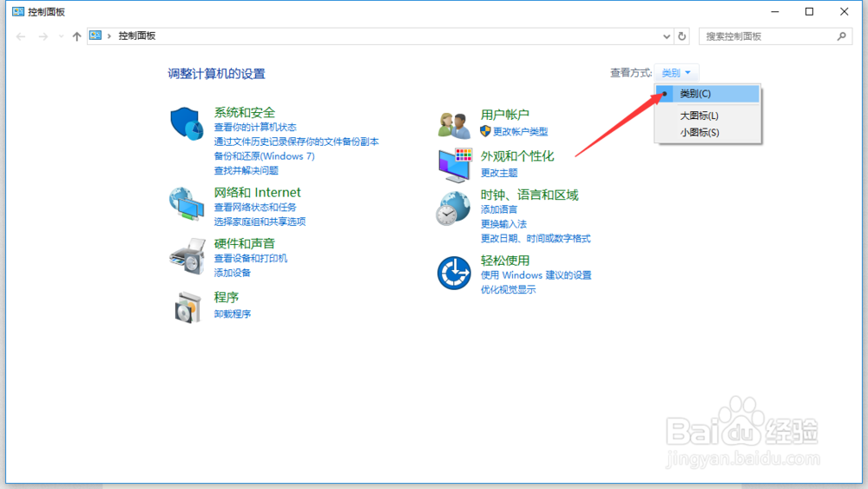Select 小图标(S) view option

pyautogui.click(x=707, y=132)
